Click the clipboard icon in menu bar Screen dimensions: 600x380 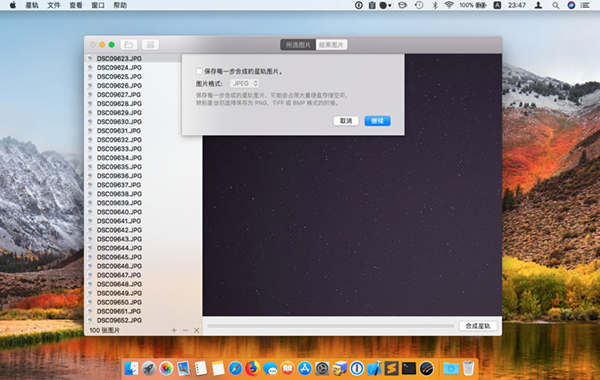click(372, 5)
